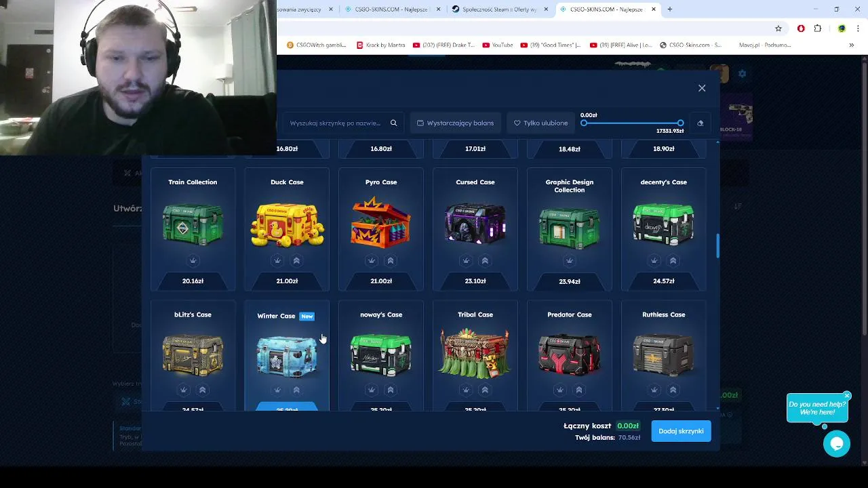Click the 'New' badge on Winter Case
Screen dimensions: 868x488
tap(307, 317)
